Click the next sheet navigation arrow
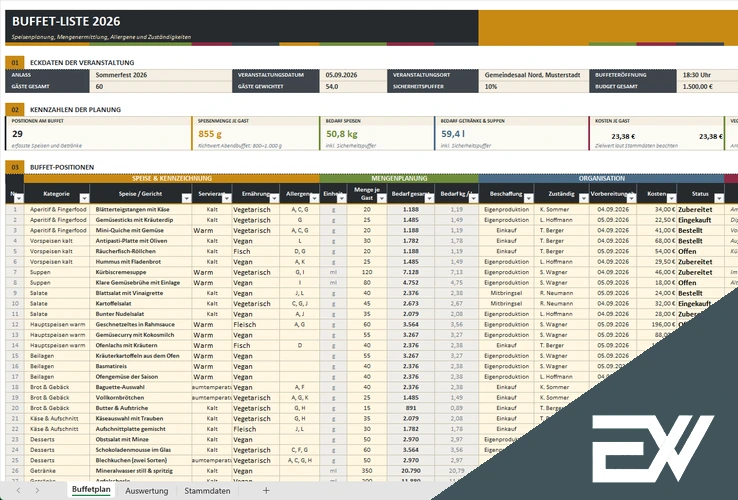 point(37,491)
